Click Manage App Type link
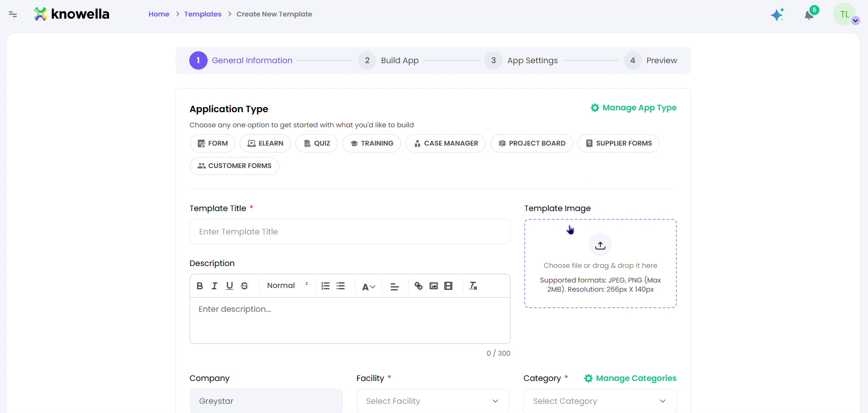Viewport: 868px width, 413px height. click(x=633, y=108)
